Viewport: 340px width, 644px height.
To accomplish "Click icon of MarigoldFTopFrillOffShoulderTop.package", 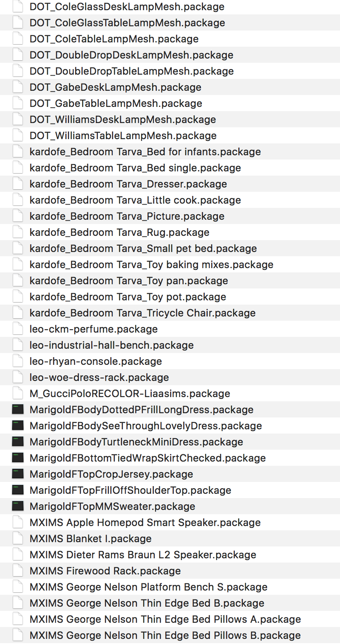I will (18, 490).
